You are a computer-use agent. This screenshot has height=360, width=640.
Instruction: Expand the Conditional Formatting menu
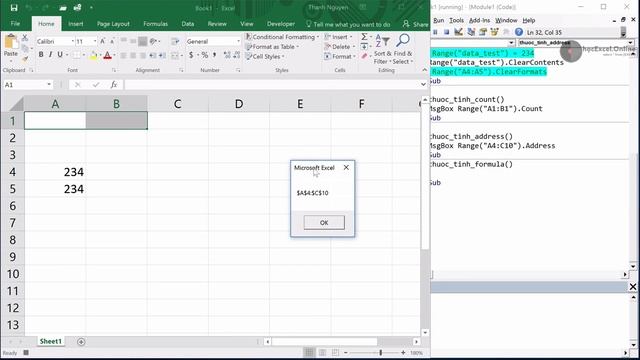coord(282,37)
